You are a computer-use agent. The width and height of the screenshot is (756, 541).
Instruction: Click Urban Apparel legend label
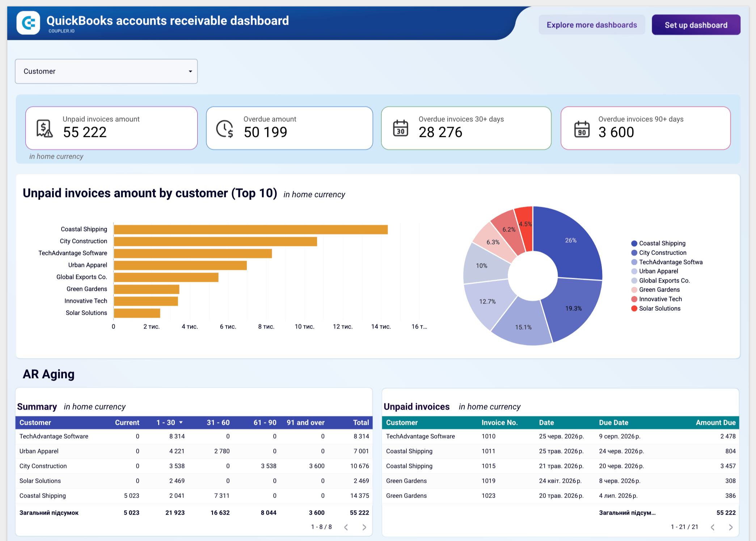[x=659, y=271]
